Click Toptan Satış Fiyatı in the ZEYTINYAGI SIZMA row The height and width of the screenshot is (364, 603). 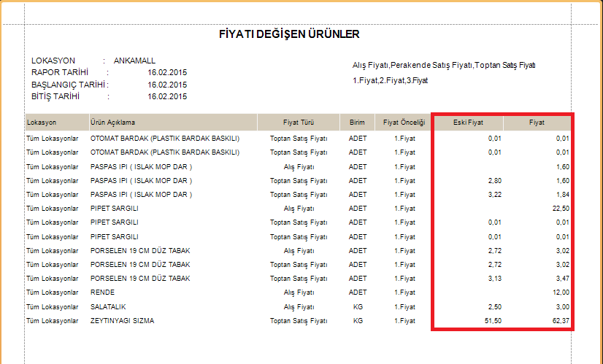(x=299, y=321)
